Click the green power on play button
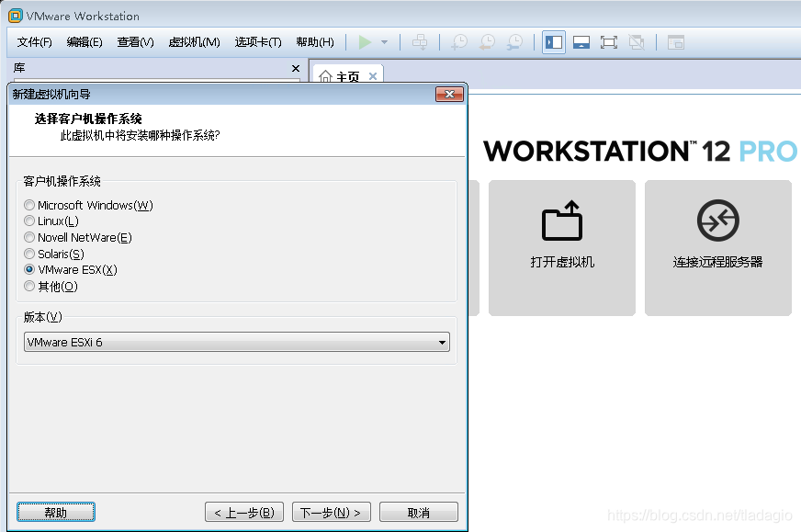 [365, 42]
